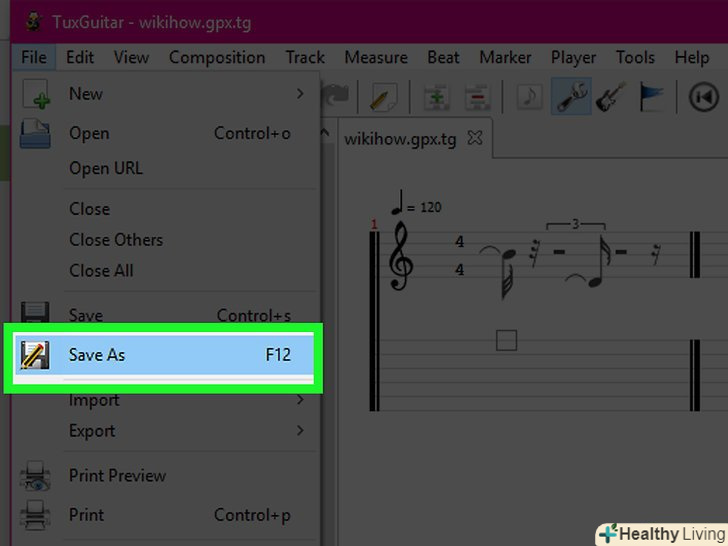Click the music note duration toolbar icon
728x546 pixels.
tap(530, 97)
